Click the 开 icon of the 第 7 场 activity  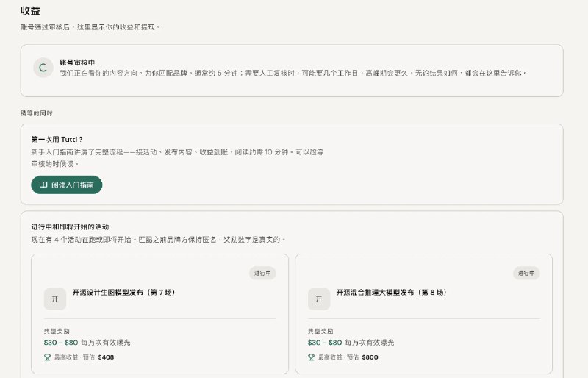click(55, 299)
